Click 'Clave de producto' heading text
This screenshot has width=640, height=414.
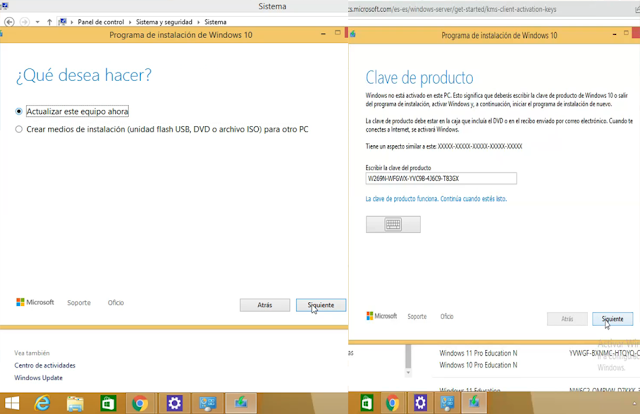click(x=420, y=78)
